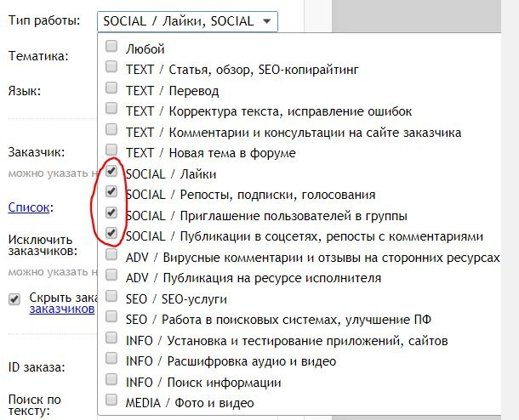Uncheck SOCIAL / Приглашение пользователей в группы

pyautogui.click(x=111, y=213)
